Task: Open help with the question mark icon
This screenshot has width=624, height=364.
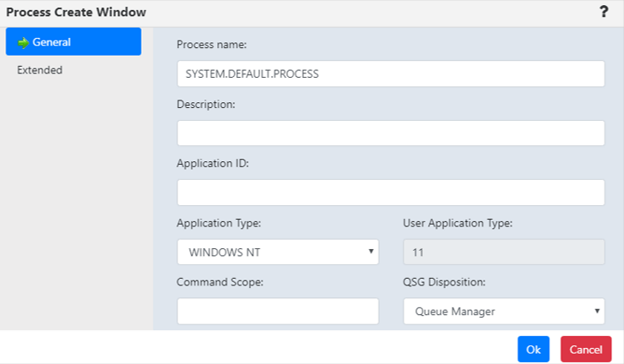Action: 604,12
